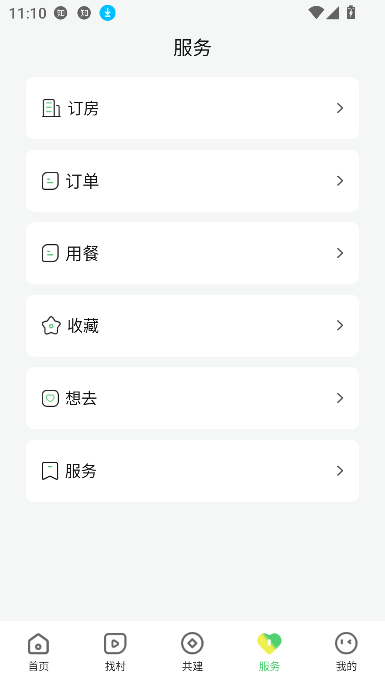Tap the blue download icon in status bar

(x=107, y=13)
